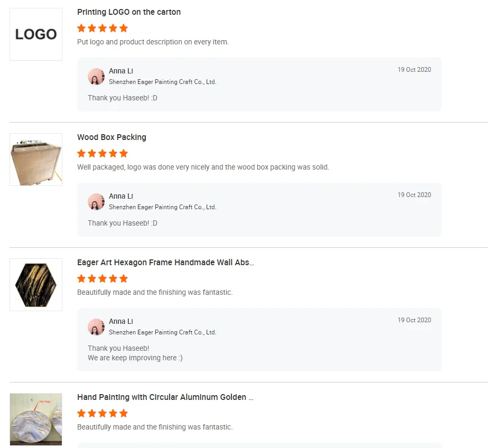View the hexagon frame artwork thumbnail
Screen dimensions: 494x448
coord(36,285)
